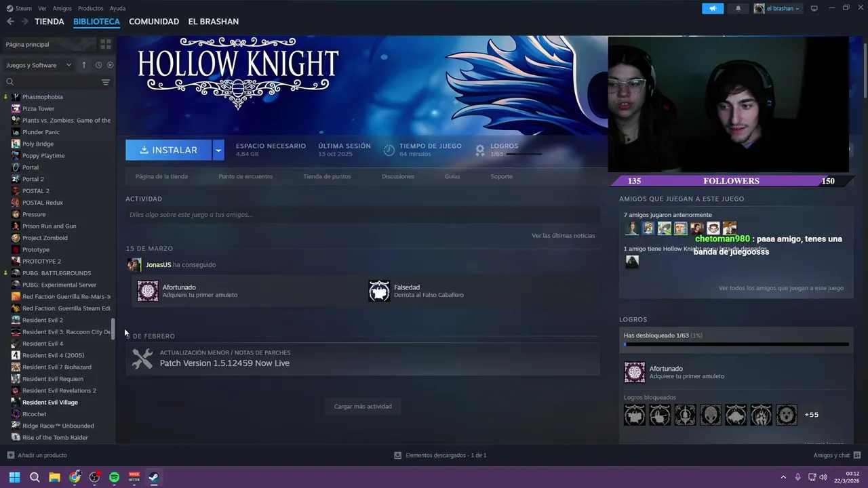Open the Productos menu
The height and width of the screenshot is (488, 868).
point(90,8)
